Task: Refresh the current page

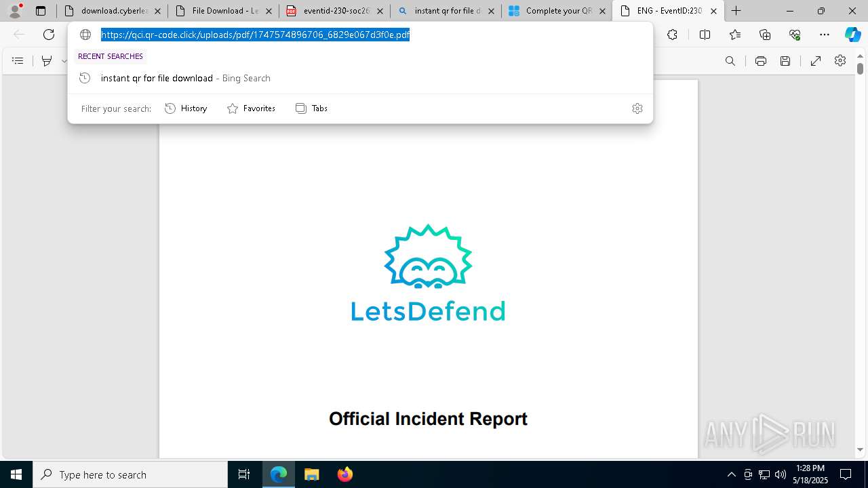Action: point(49,35)
